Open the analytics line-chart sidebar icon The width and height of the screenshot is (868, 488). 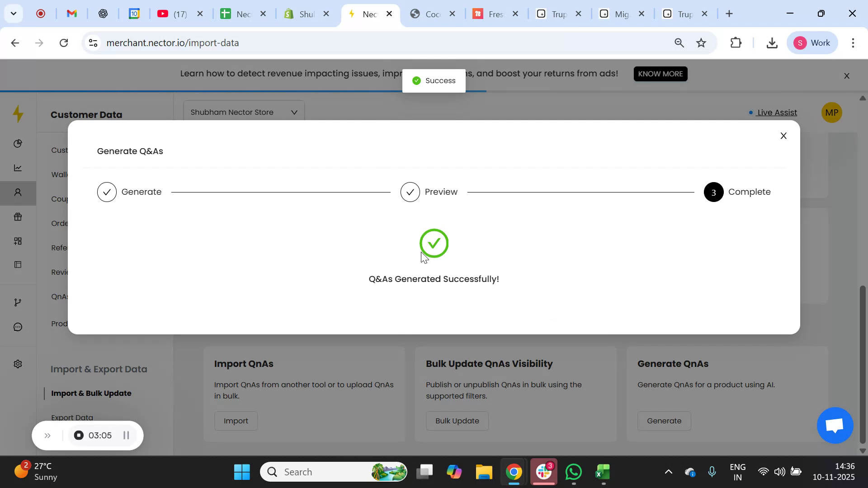pos(18,167)
